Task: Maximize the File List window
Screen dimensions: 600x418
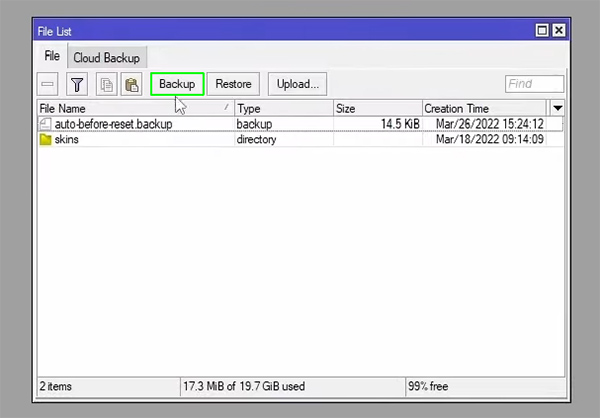Action: (x=542, y=31)
